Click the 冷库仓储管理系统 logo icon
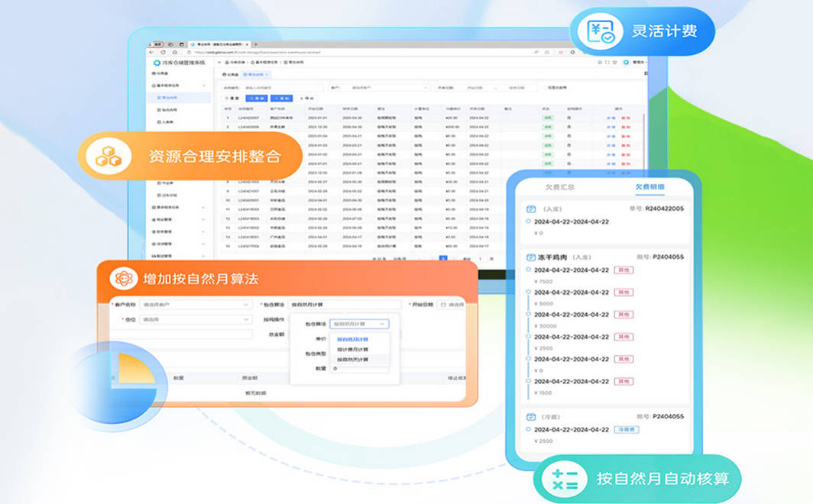 [157, 63]
